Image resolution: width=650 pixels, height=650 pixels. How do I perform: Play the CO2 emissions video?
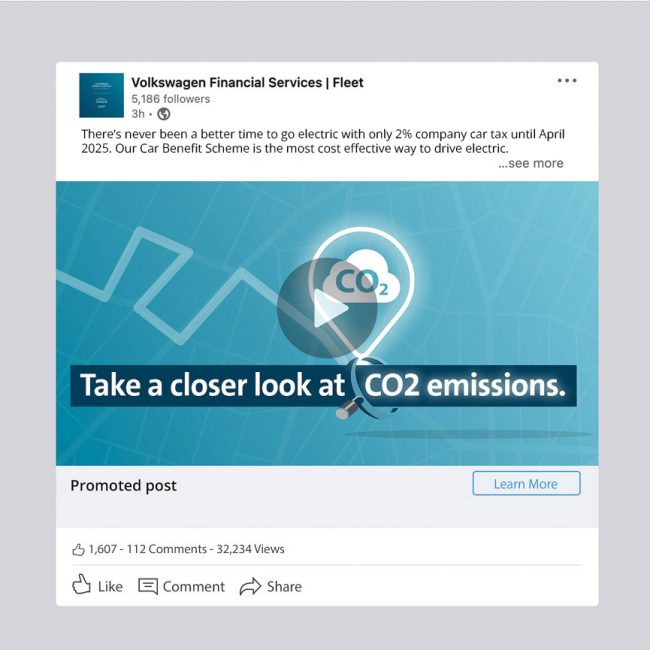click(326, 309)
